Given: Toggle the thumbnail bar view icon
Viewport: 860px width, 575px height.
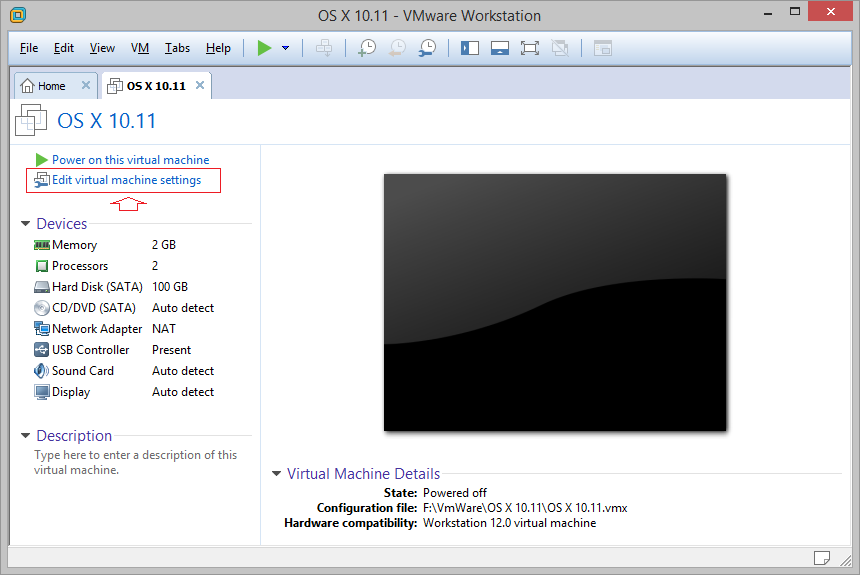Looking at the screenshot, I should pyautogui.click(x=500, y=48).
